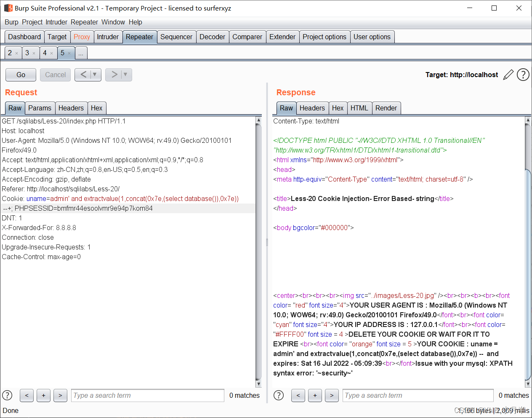532x418 pixels.
Task: Open the Project menu
Action: pos(32,22)
